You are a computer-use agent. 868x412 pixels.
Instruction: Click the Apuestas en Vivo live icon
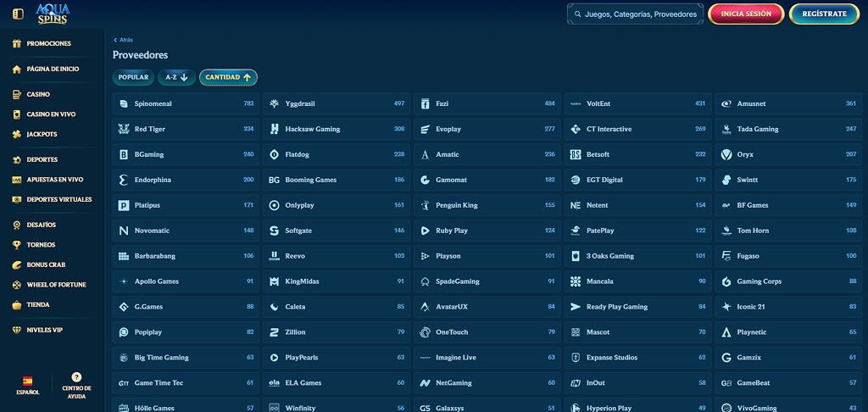point(17,180)
